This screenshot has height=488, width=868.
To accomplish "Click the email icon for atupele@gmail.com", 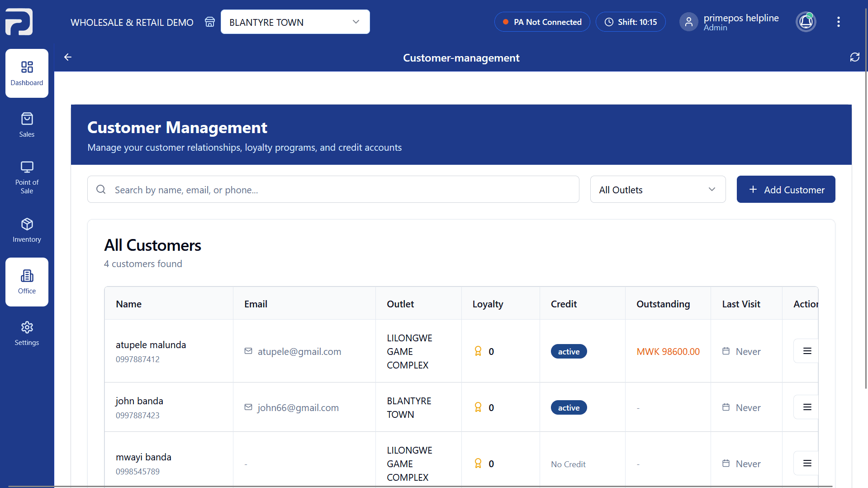I will pyautogui.click(x=248, y=351).
